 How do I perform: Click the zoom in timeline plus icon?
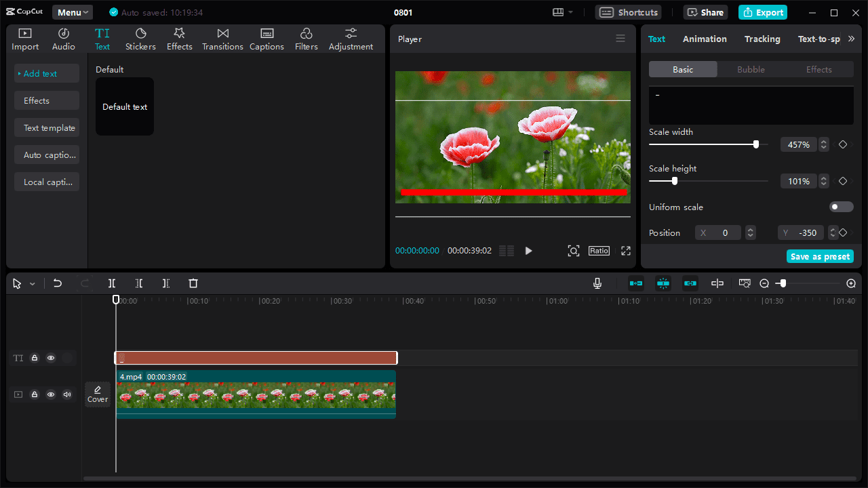tap(851, 283)
